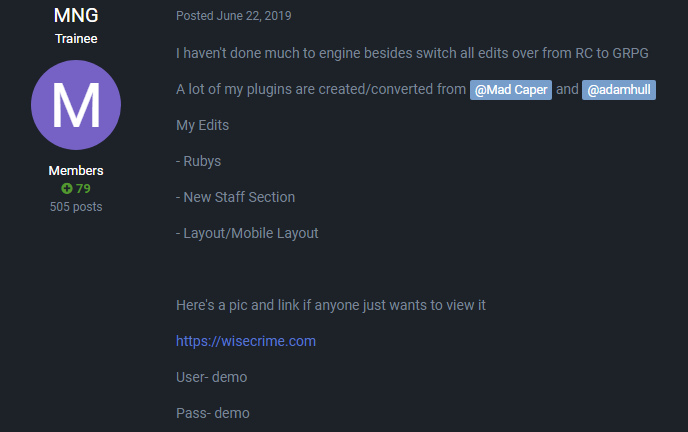Screen dimensions: 688x432
Task: Click the sentence about switching RC to GRPG
Action: [418, 53]
